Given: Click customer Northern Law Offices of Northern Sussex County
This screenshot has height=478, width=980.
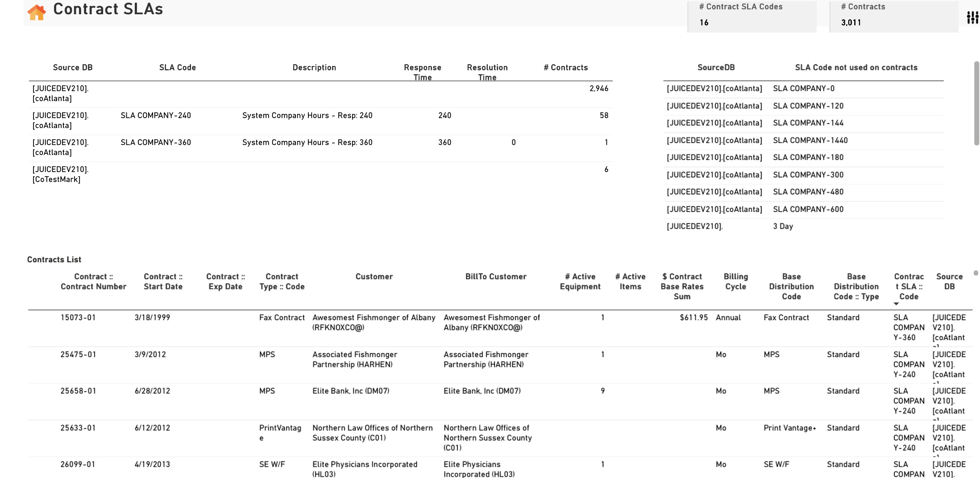Looking at the screenshot, I should click(x=373, y=433).
